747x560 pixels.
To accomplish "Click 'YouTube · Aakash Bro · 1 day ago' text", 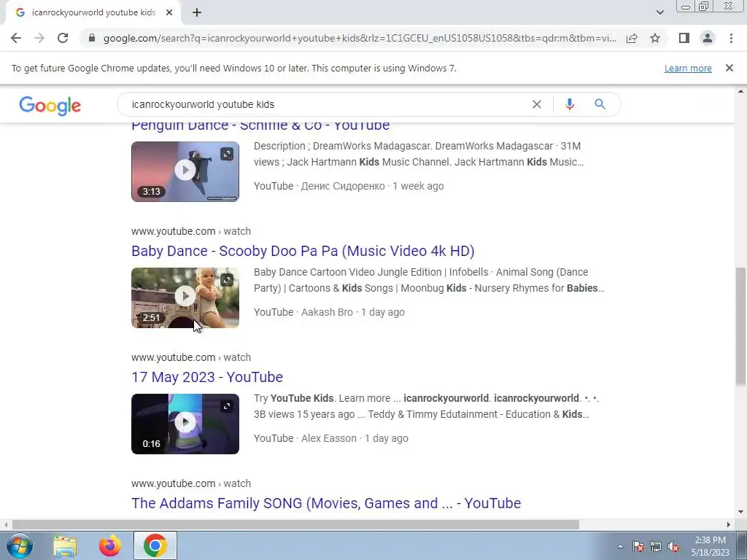I will tap(329, 312).
